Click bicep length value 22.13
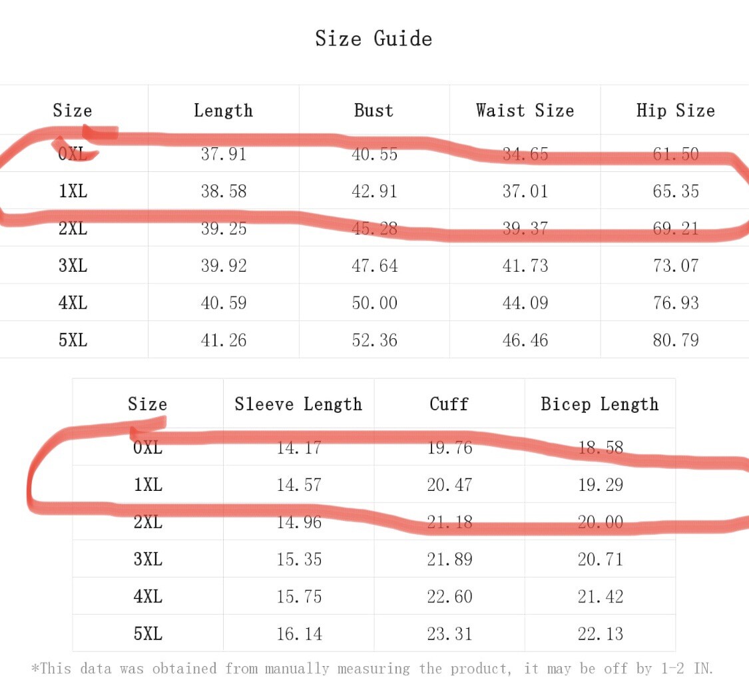Viewport: 749px width, 700px height. click(601, 634)
